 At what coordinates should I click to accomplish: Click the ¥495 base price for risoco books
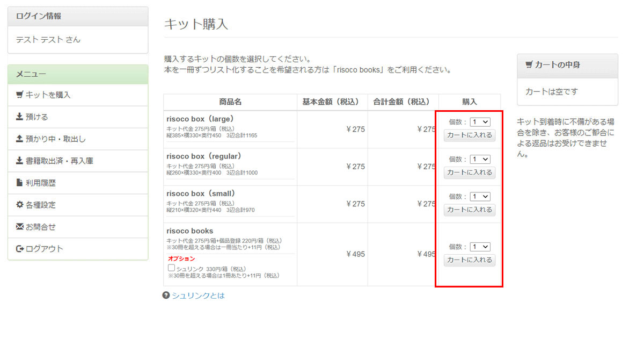point(355,254)
